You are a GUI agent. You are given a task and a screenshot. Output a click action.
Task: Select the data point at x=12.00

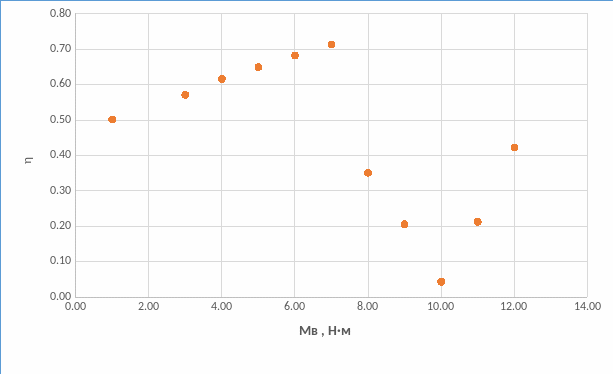[514, 147]
